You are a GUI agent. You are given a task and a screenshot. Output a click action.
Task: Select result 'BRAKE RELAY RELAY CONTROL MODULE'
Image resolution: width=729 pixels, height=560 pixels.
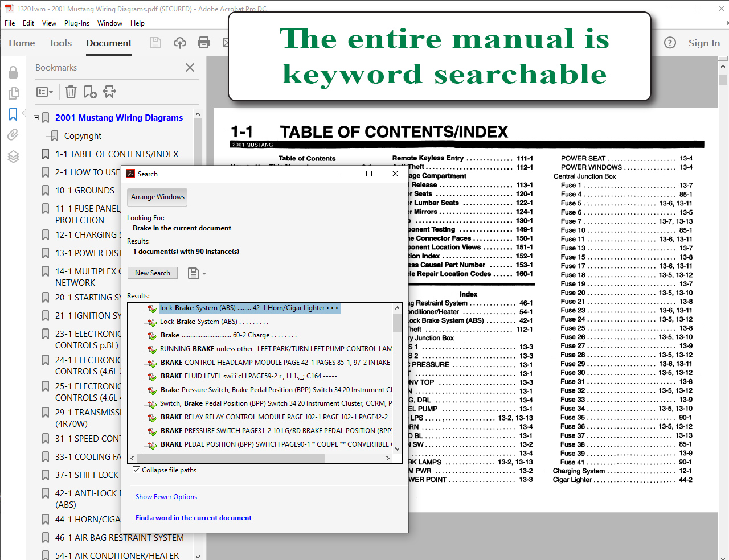(274, 417)
